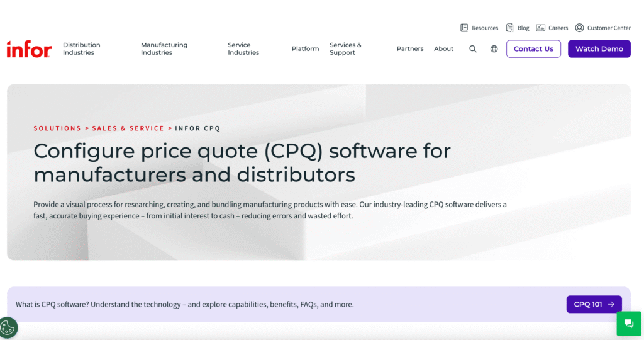The width and height of the screenshot is (644, 340).
Task: Click the Resources document icon
Action: point(464,28)
